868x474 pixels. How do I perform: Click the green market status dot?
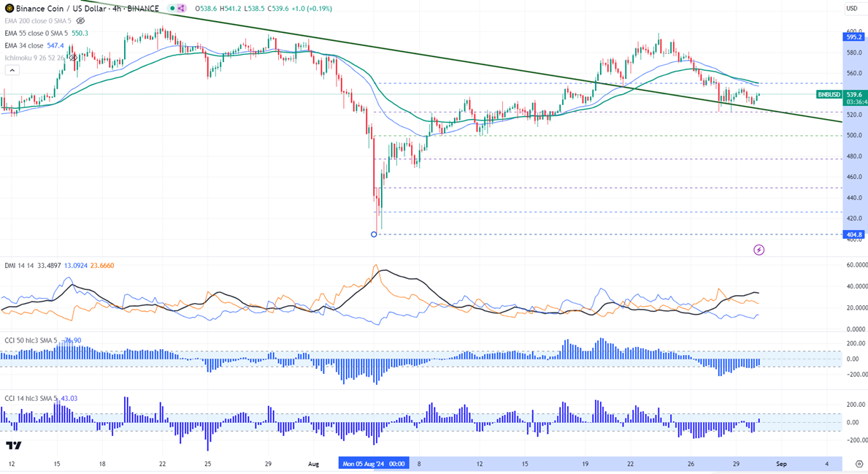coord(172,8)
